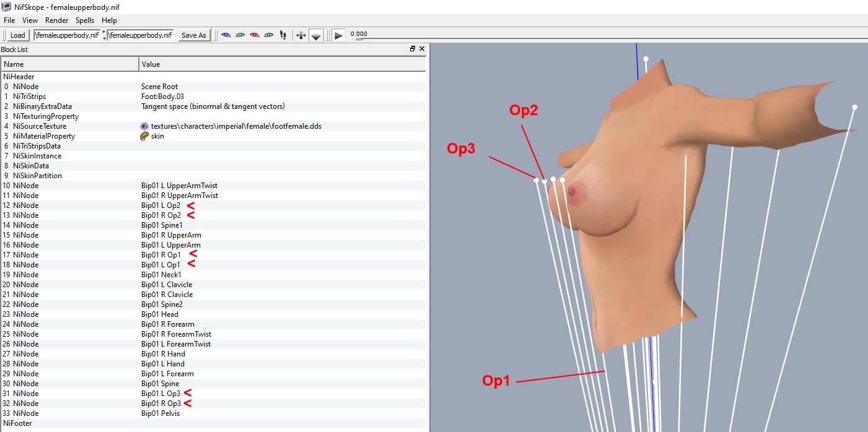This screenshot has height=432, width=868.
Task: Toggle the draw axes icon
Action: tap(301, 35)
